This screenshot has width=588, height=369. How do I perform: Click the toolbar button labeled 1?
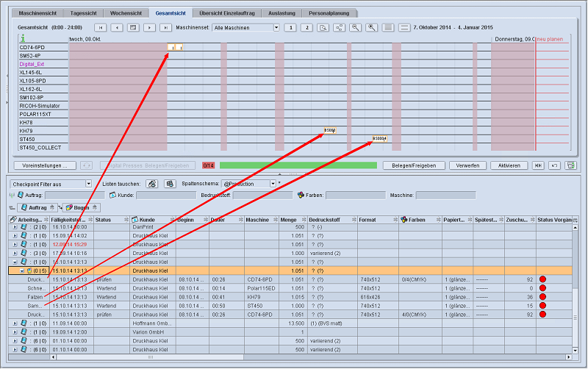(x=290, y=27)
